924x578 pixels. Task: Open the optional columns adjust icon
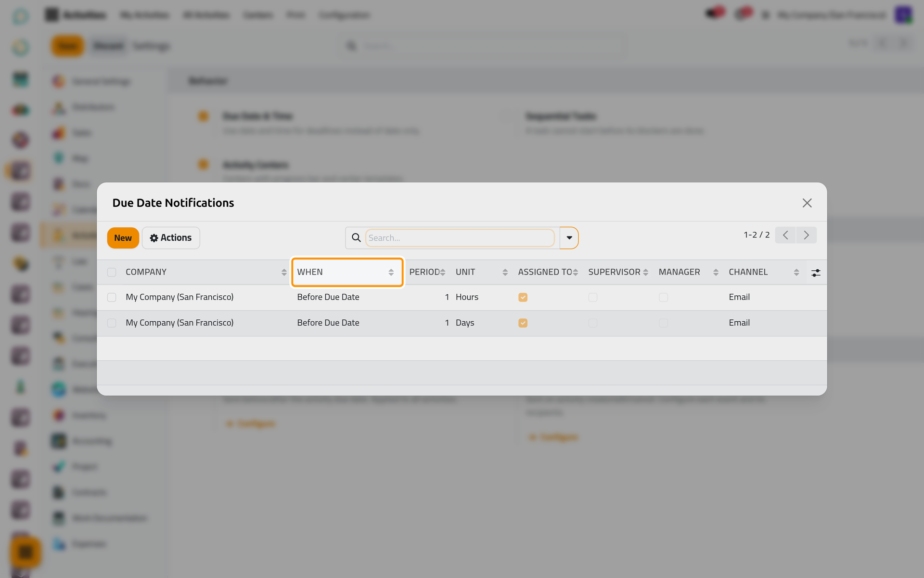(x=816, y=273)
